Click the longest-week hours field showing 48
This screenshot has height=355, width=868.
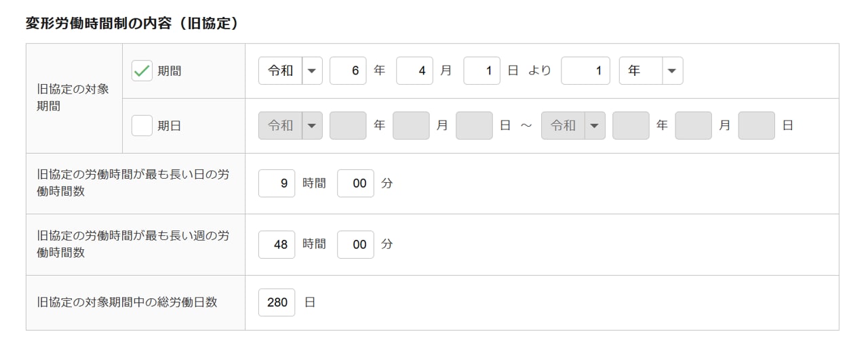(277, 245)
